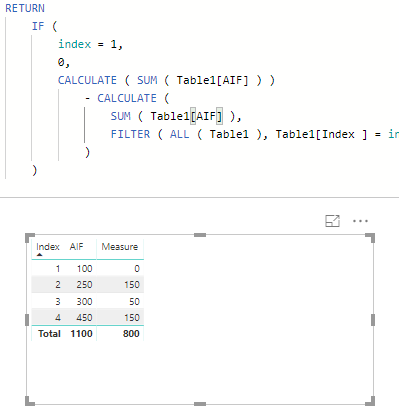Click the ALL function in the formula
399x413 pixels.
click(179, 134)
